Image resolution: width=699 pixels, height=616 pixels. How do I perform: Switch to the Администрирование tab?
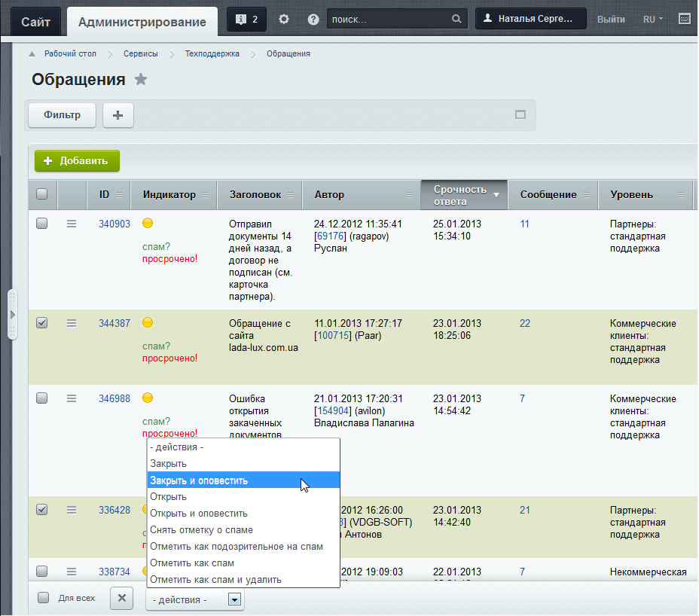click(142, 21)
